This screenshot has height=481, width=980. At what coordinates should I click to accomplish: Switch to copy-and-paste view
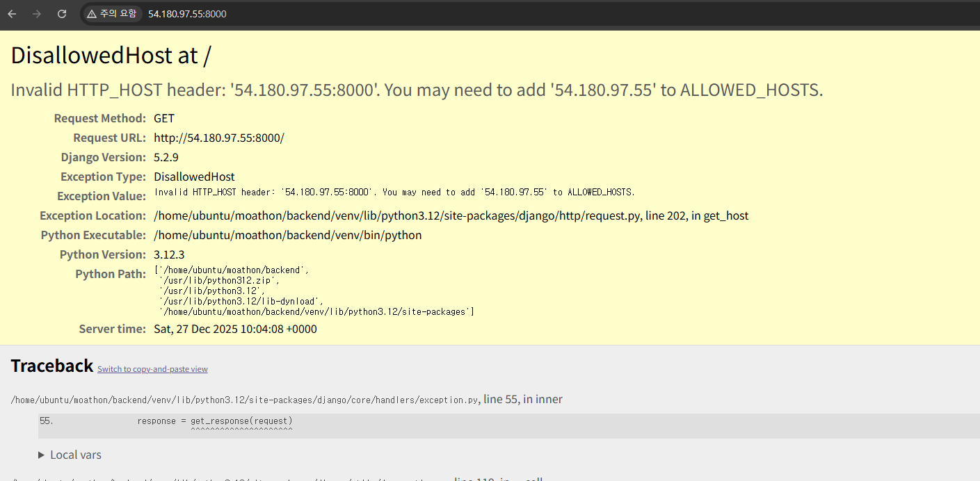pyautogui.click(x=152, y=369)
